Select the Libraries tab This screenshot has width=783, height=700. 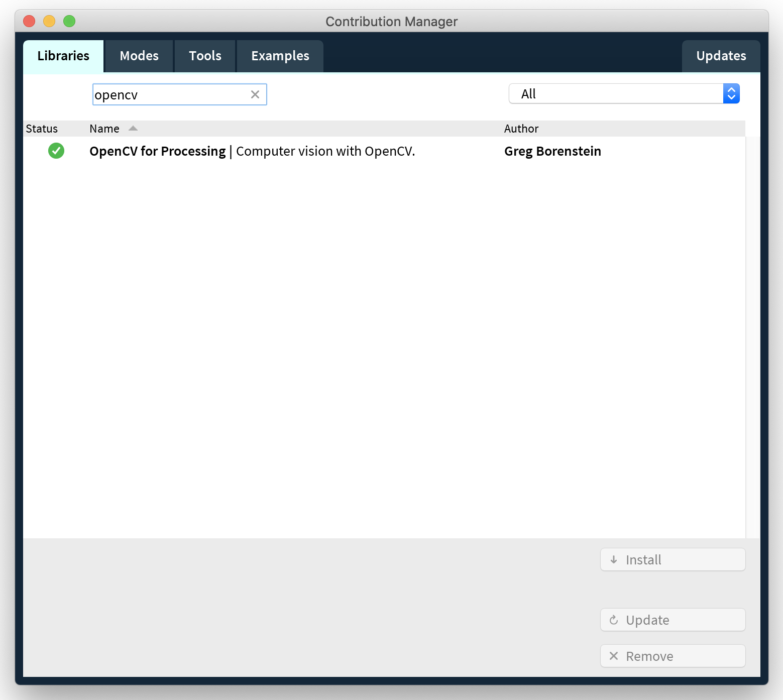63,56
